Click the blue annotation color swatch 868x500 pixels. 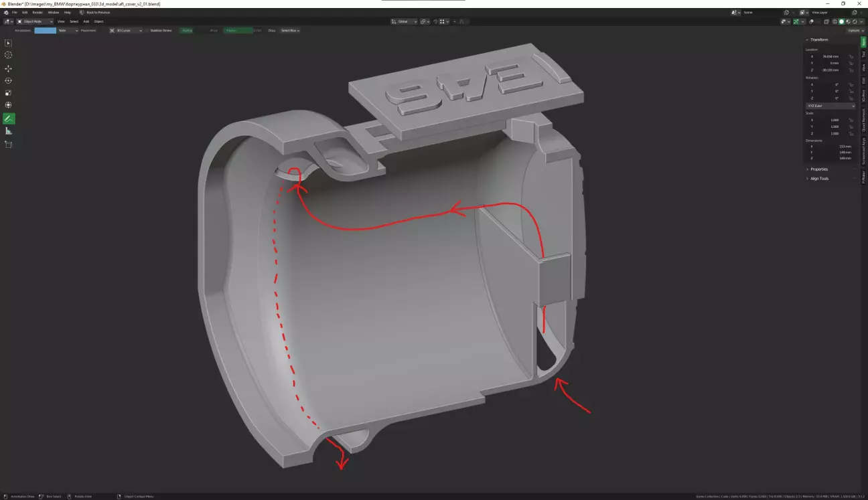coord(46,30)
